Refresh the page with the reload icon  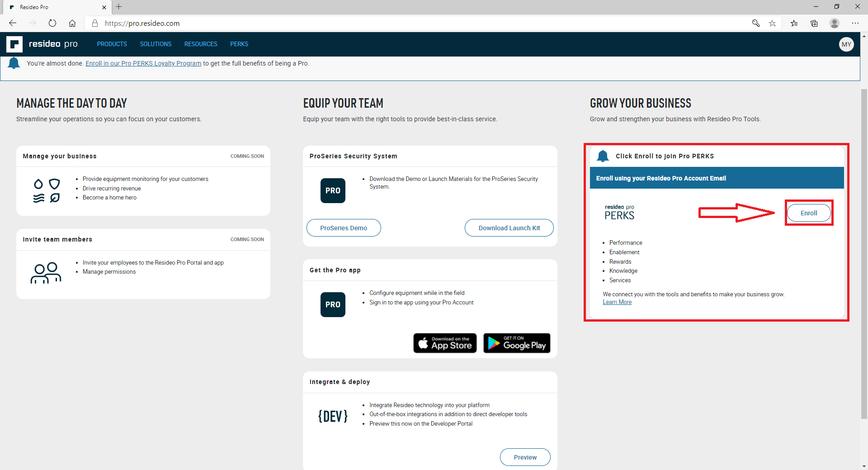52,23
